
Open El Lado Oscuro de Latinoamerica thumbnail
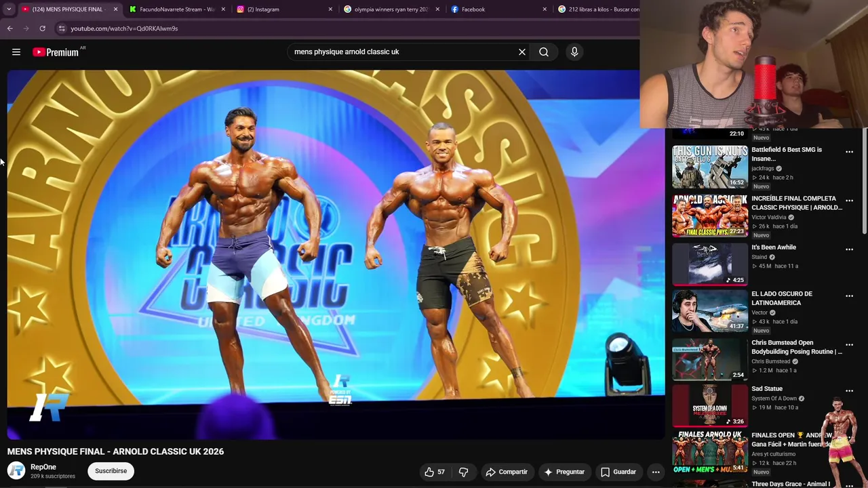[710, 311]
